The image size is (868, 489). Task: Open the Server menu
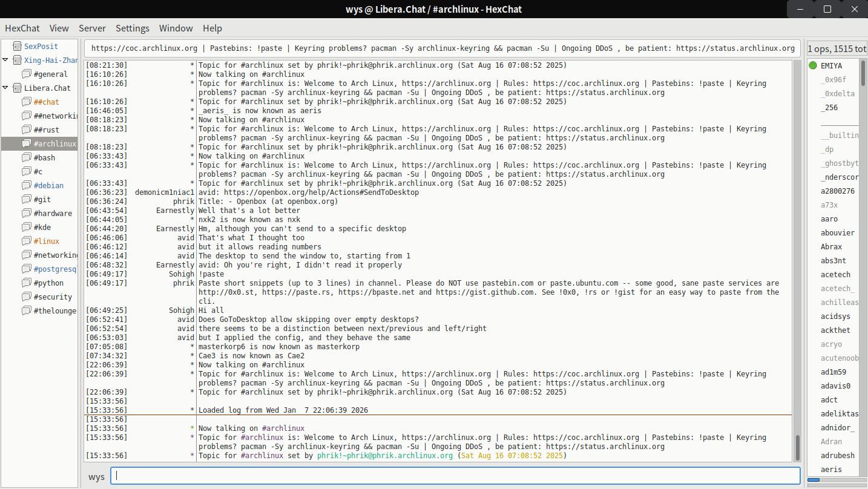click(92, 28)
